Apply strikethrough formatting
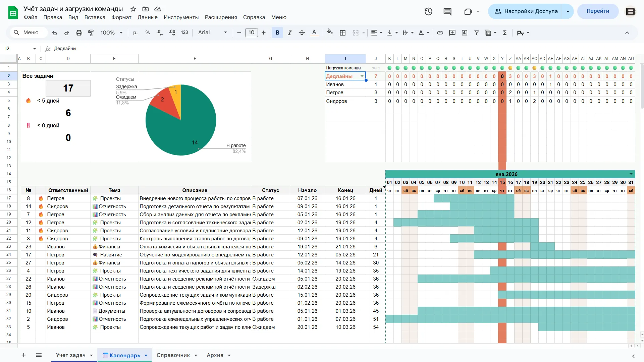The image size is (644, 362). (x=302, y=33)
